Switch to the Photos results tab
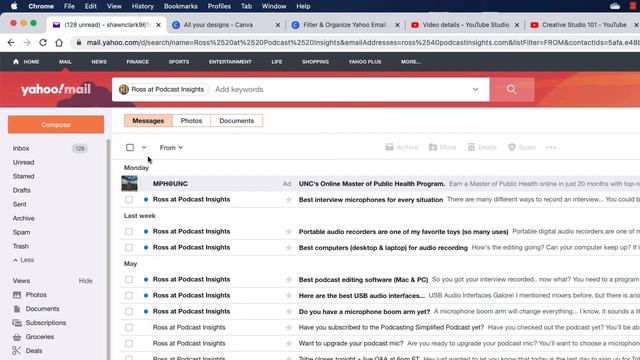640x360 pixels. (191, 121)
